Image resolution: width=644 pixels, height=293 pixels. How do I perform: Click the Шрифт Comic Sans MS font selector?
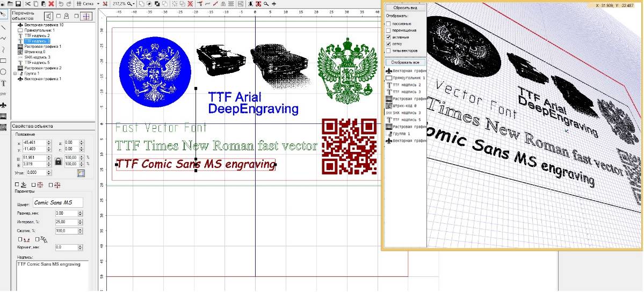coord(58,202)
